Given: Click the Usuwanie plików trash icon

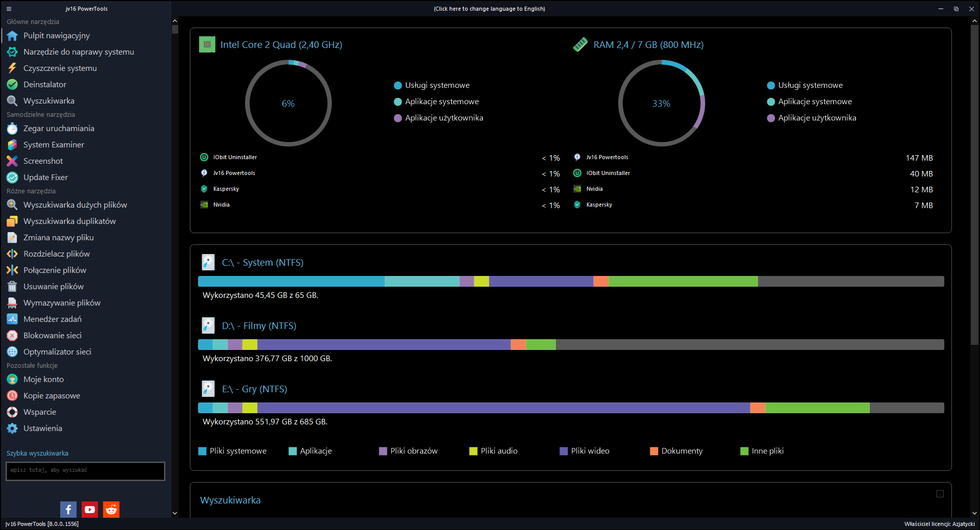Looking at the screenshot, I should tap(12, 287).
